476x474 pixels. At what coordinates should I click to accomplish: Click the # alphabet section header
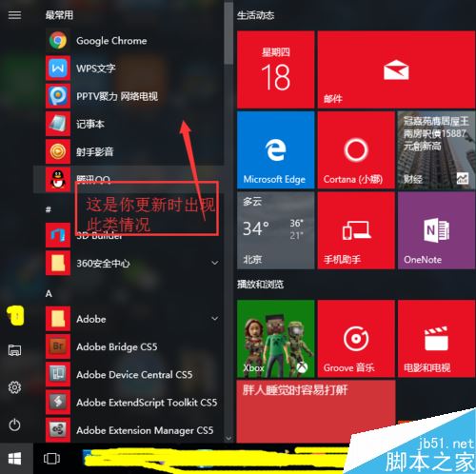click(49, 209)
